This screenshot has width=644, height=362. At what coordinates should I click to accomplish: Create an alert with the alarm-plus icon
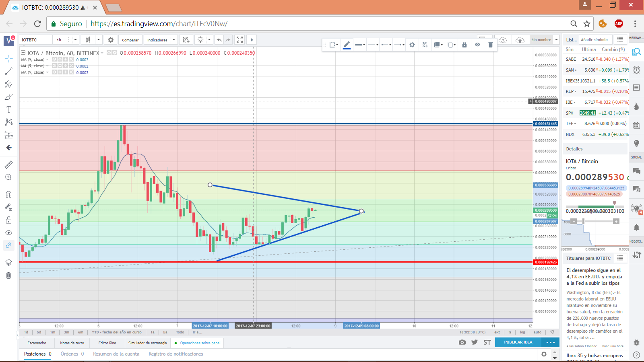coord(186,40)
